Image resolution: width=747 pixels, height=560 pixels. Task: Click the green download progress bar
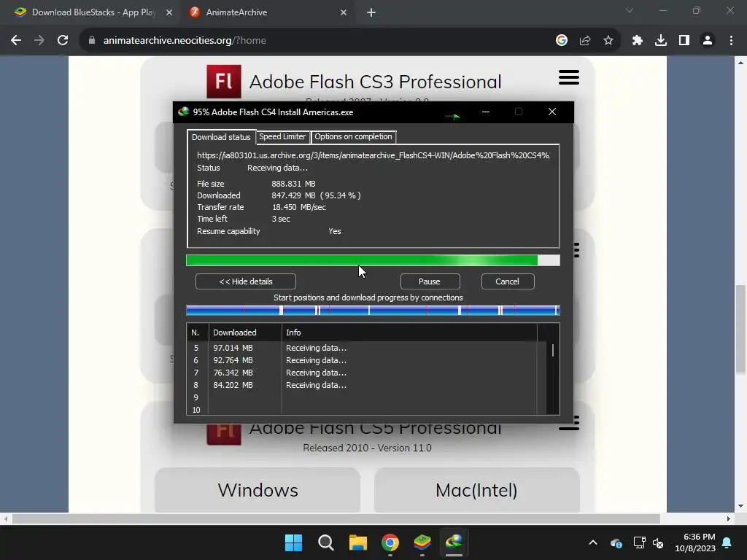[x=373, y=260]
